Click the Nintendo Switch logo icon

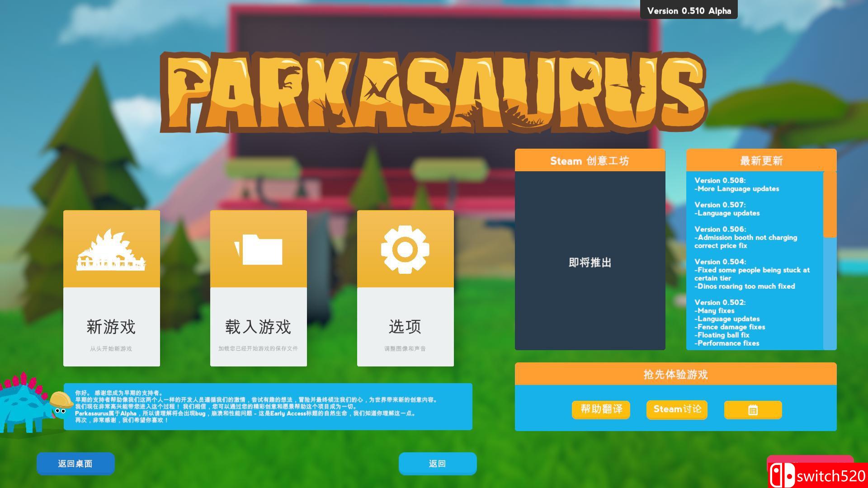(x=782, y=476)
